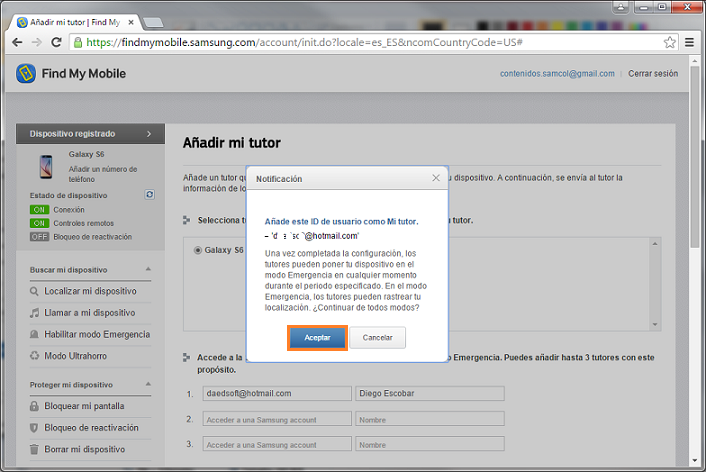
Task: Click the tutor 1 email field daedsoft@hotmail.com
Action: click(x=277, y=393)
